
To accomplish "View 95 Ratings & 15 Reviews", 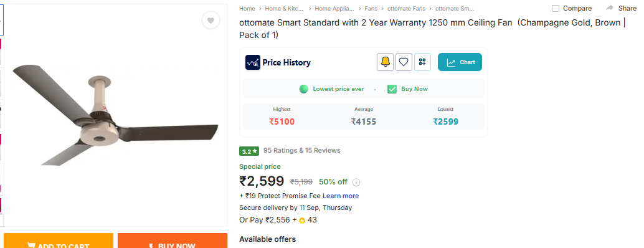I will pyautogui.click(x=302, y=150).
